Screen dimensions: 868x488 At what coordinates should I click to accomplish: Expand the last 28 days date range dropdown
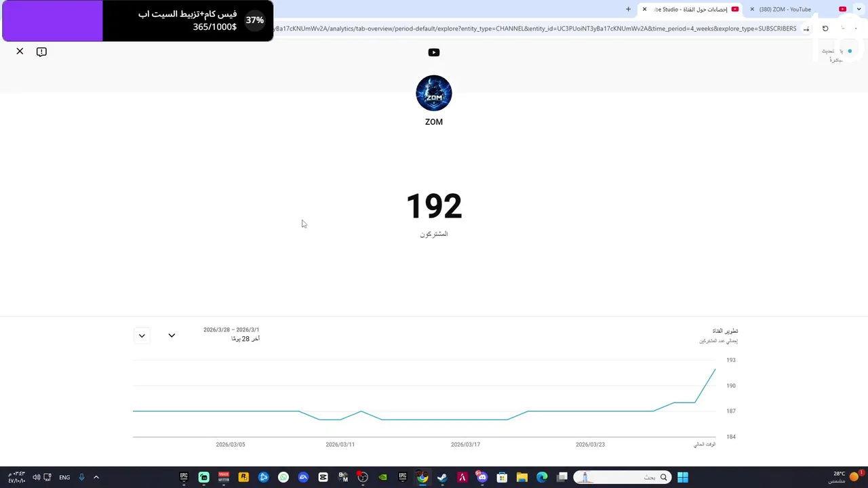[x=172, y=335]
